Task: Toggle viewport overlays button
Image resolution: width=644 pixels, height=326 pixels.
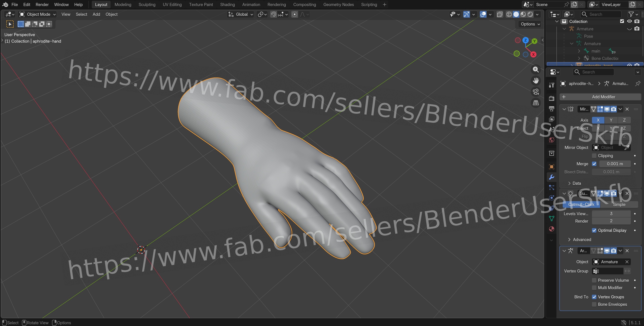Action: point(483,14)
